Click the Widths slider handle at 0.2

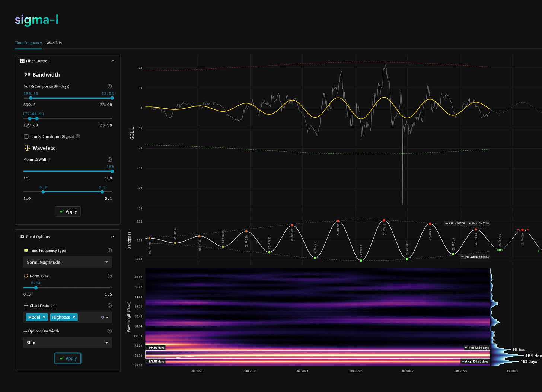pos(102,192)
